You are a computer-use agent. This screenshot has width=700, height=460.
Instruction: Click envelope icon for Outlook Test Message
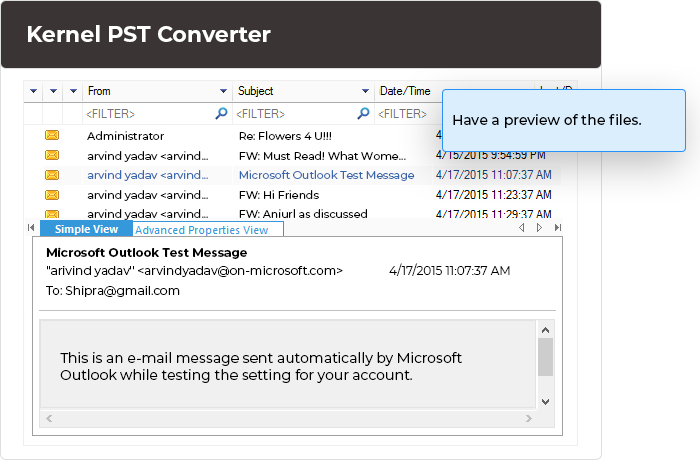coord(52,175)
